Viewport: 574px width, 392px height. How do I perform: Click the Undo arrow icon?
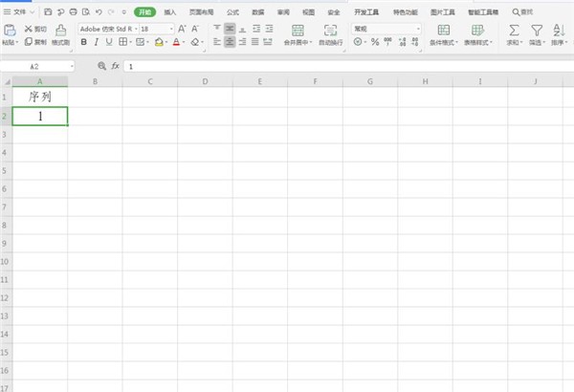(x=98, y=12)
